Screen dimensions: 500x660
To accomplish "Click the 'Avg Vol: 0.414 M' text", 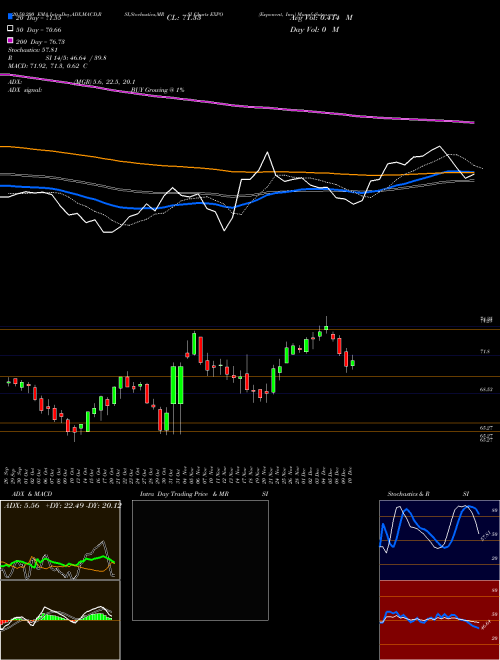I will click(321, 18).
